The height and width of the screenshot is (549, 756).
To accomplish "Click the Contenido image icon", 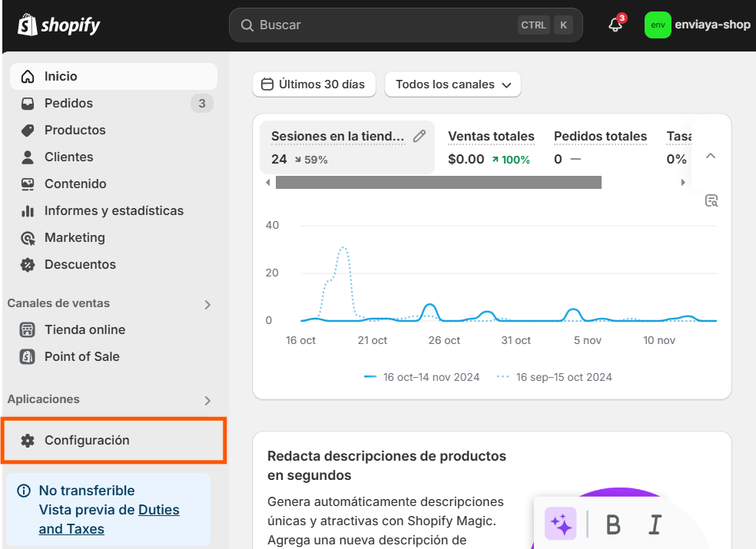I will [28, 184].
